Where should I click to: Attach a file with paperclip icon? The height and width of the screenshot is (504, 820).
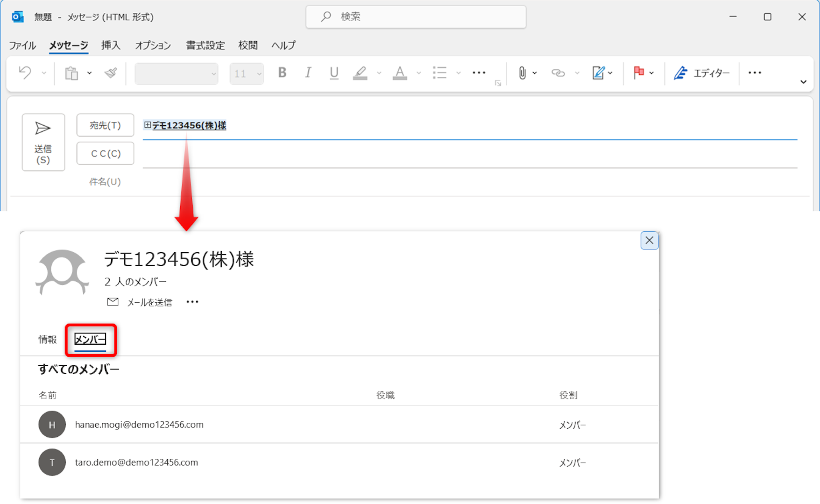522,73
